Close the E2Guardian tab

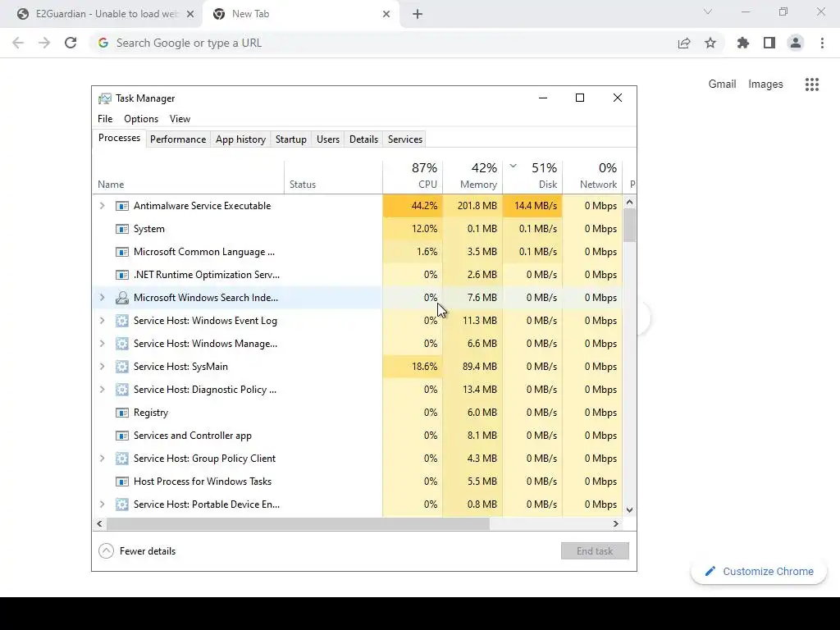pos(190,15)
